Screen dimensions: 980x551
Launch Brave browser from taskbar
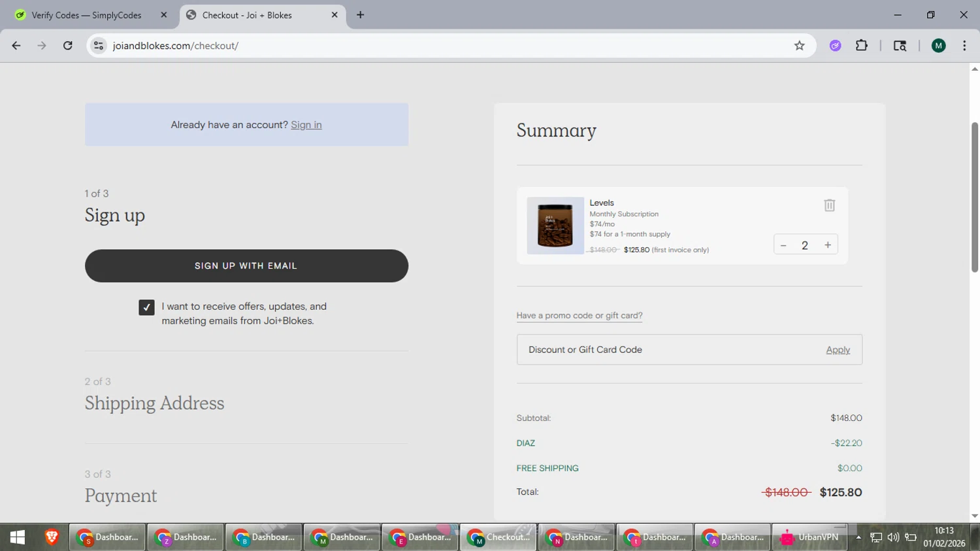pyautogui.click(x=52, y=538)
